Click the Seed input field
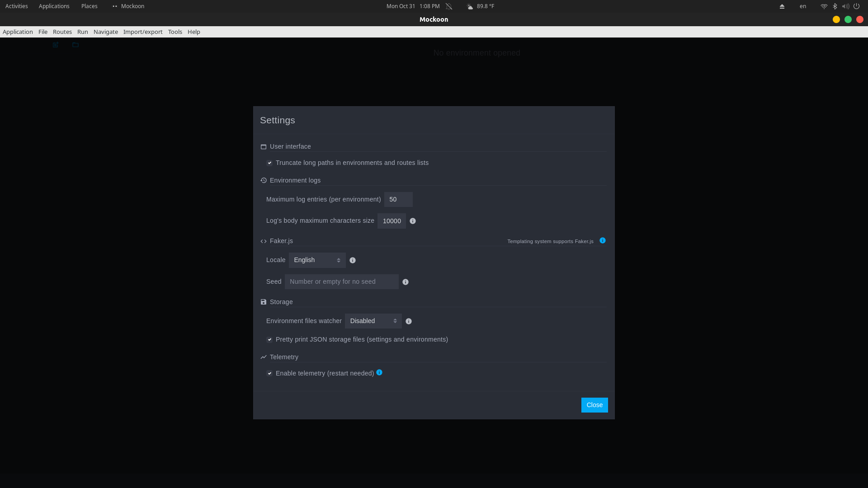This screenshot has height=488, width=868. click(341, 281)
